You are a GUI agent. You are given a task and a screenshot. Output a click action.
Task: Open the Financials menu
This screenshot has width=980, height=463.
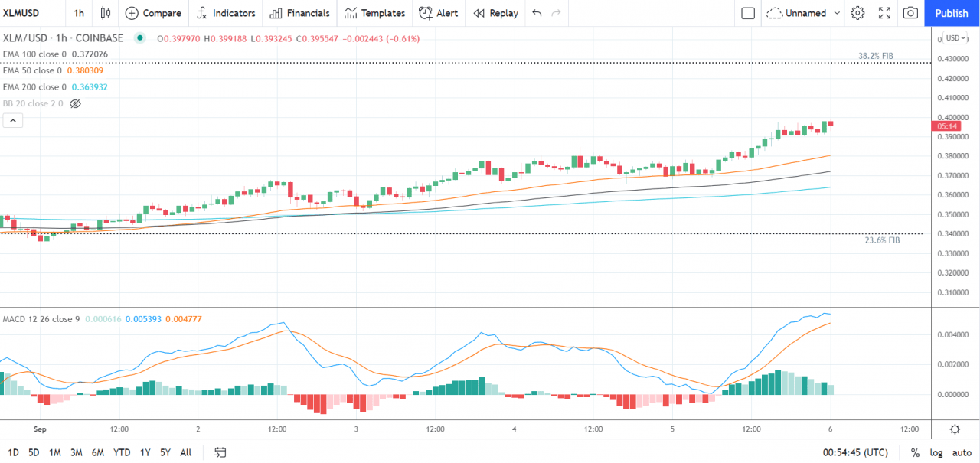pos(299,13)
